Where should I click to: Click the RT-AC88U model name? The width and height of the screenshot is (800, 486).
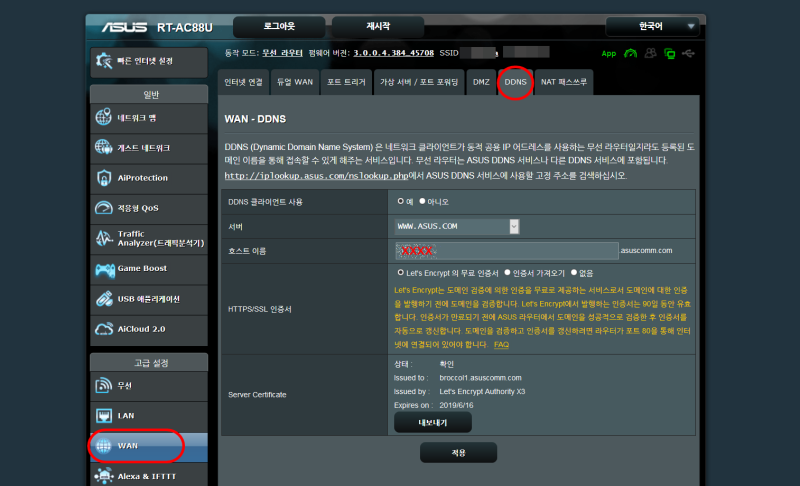click(185, 28)
